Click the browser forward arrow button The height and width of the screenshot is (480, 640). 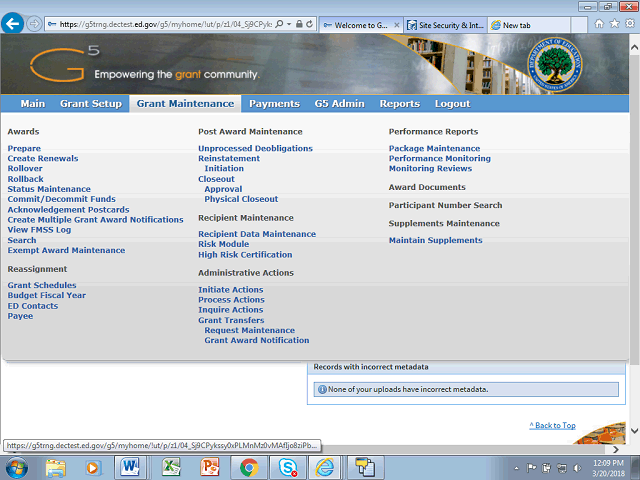34,24
